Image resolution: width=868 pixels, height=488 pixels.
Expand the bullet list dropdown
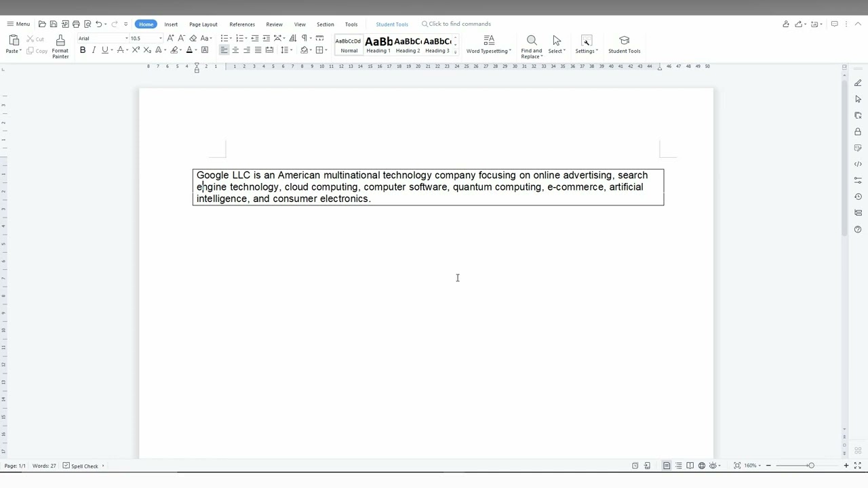click(x=231, y=38)
